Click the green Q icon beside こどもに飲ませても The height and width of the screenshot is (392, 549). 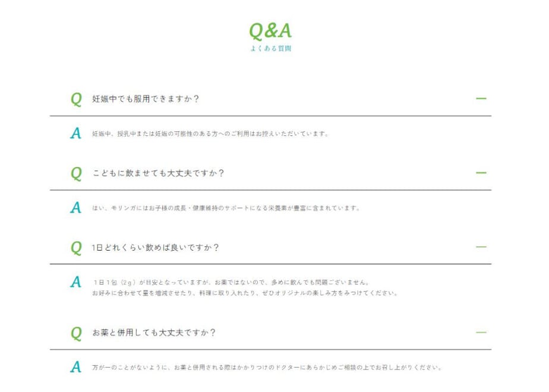pyautogui.click(x=76, y=173)
